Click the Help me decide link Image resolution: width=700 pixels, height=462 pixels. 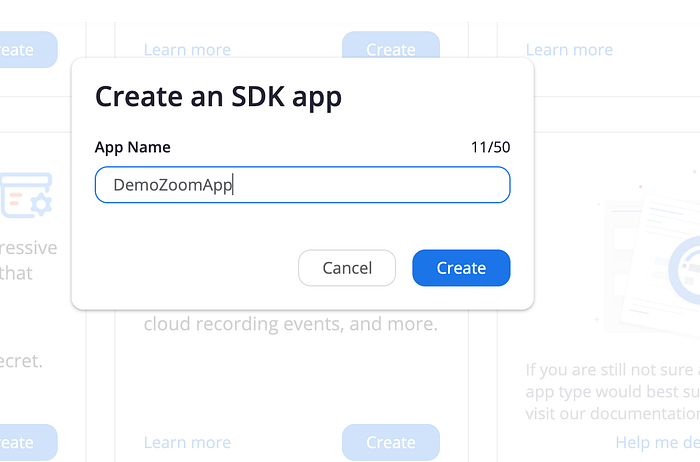point(658,442)
